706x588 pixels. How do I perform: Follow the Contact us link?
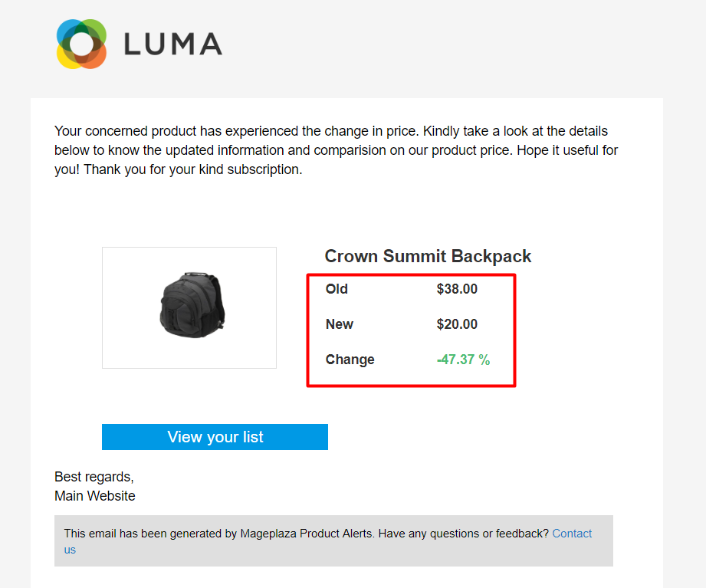[571, 534]
